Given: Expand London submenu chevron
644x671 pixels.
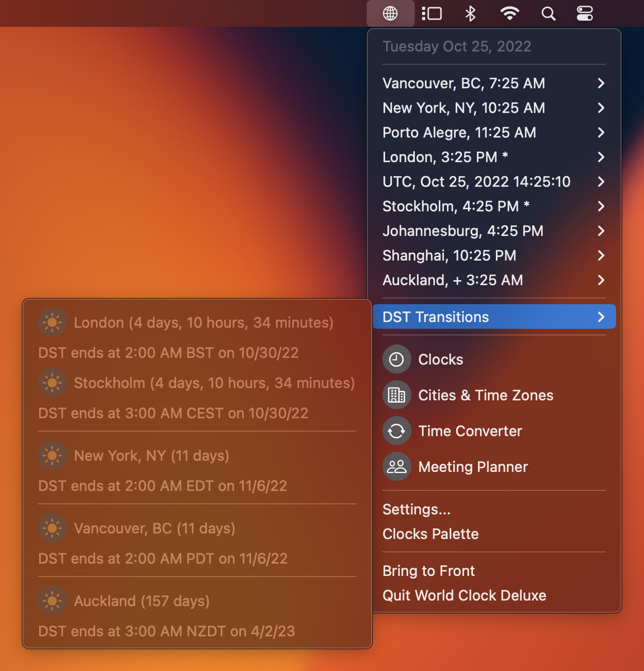Looking at the screenshot, I should click(601, 157).
